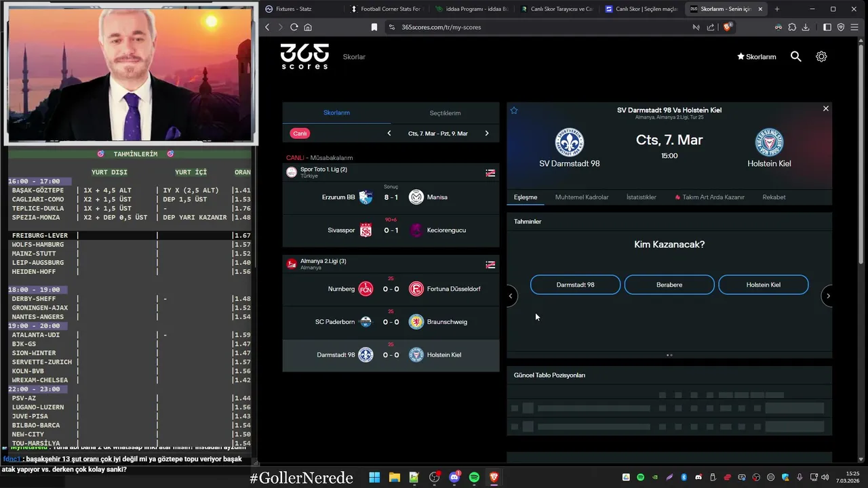Click the Sivasspor team badge
The width and height of the screenshot is (868, 488).
(x=366, y=230)
